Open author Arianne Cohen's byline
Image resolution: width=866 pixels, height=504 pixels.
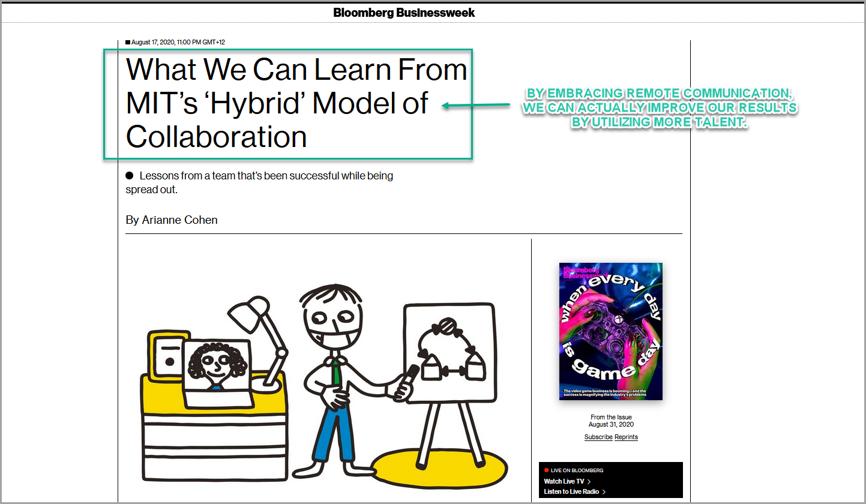pyautogui.click(x=172, y=220)
